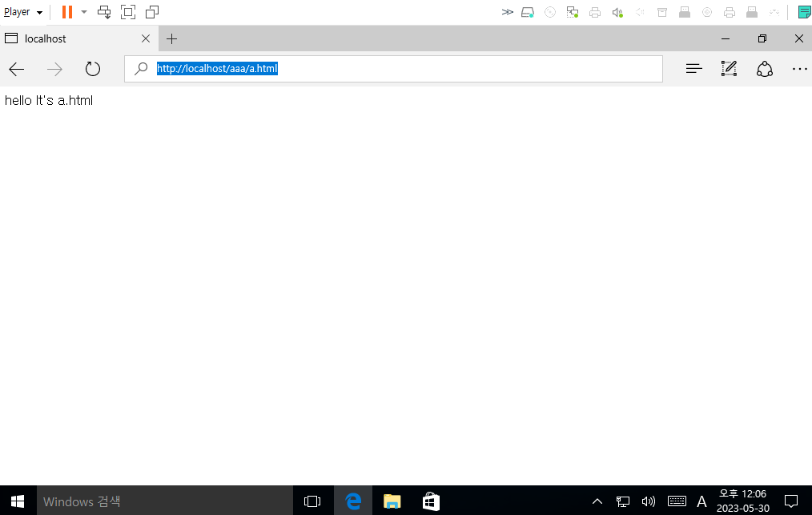Open File Explorer from the taskbar
Screen dimensions: 812x515
[x=392, y=501]
